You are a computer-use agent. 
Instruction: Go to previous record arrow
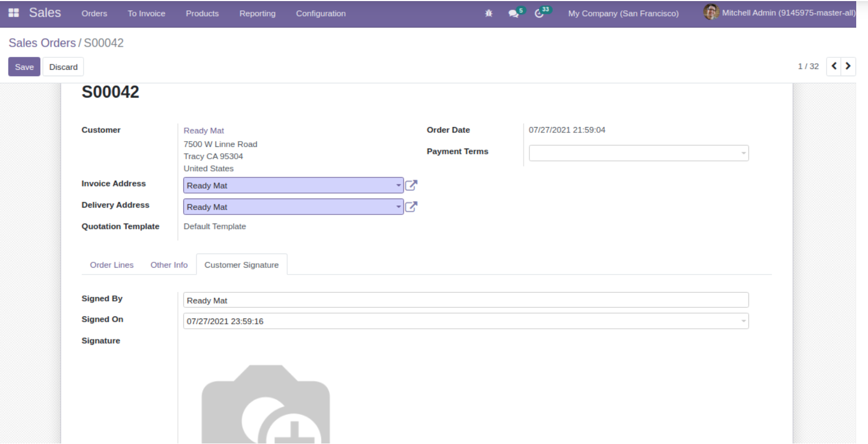834,66
